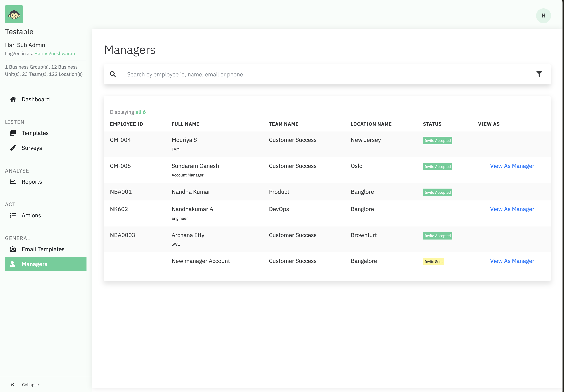
Task: Click the Email Templates envelope icon
Action: (13, 249)
